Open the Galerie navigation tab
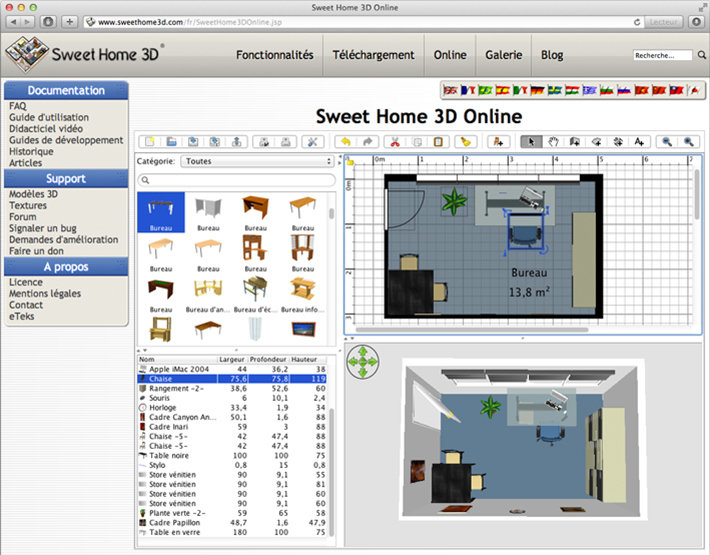This screenshot has height=555, width=710. pyautogui.click(x=502, y=55)
